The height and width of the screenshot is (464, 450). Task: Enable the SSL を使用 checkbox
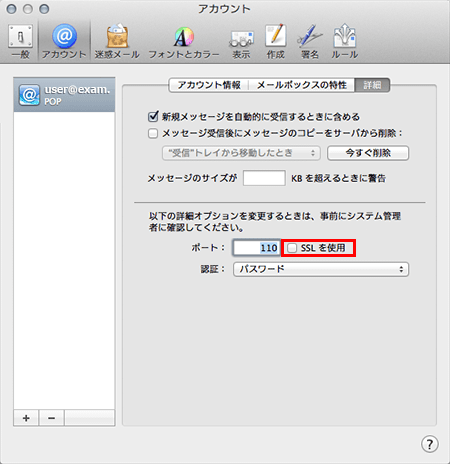tap(292, 248)
